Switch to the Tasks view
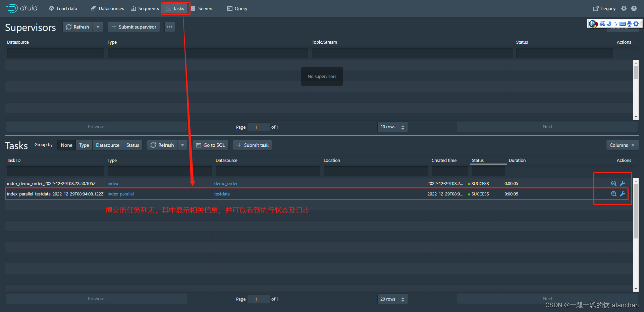The height and width of the screenshot is (312, 644). [x=175, y=8]
